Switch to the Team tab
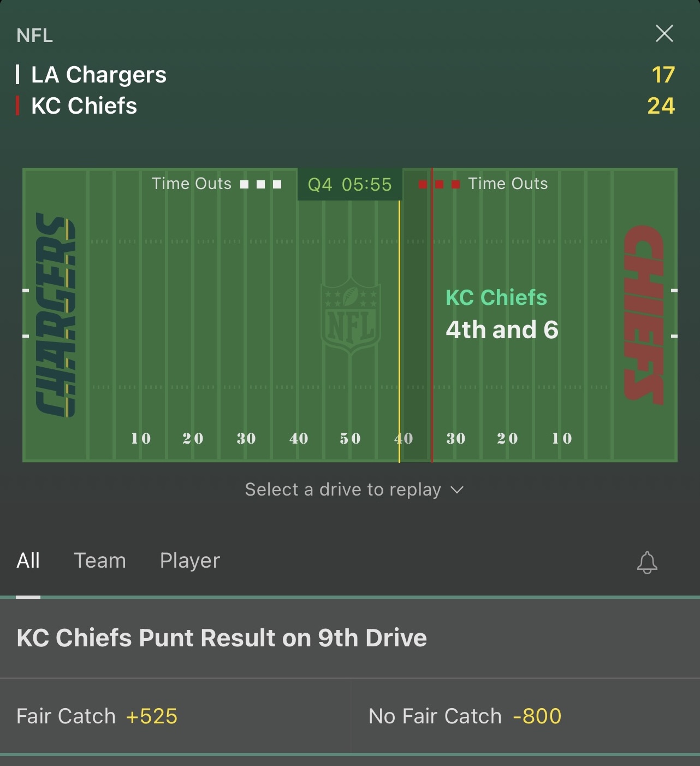The height and width of the screenshot is (766, 700). point(100,561)
